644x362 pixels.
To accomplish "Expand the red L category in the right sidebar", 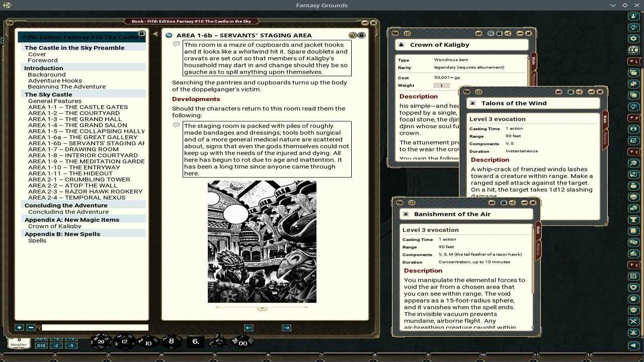I will tap(634, 61).
